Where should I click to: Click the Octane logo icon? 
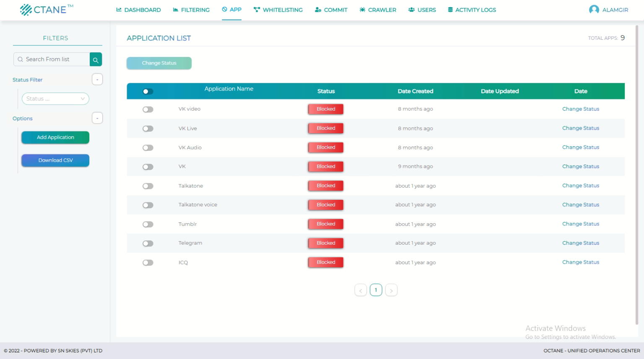26,10
